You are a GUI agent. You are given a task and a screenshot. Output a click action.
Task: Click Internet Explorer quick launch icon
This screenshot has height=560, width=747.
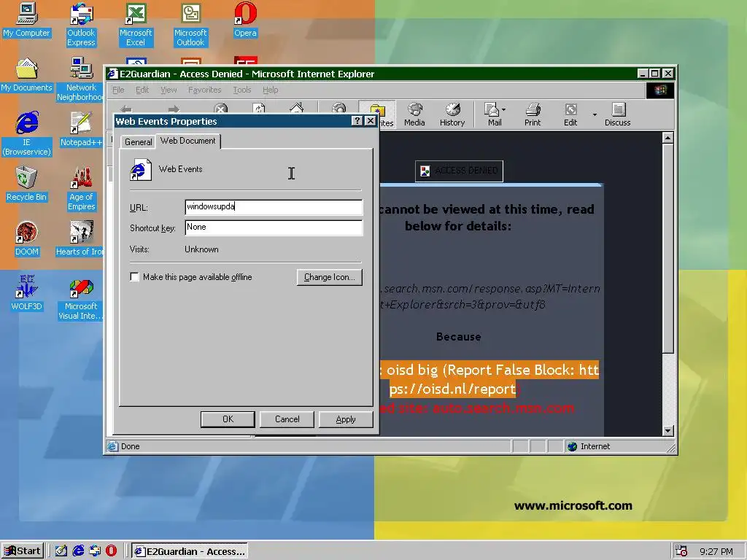tap(78, 551)
